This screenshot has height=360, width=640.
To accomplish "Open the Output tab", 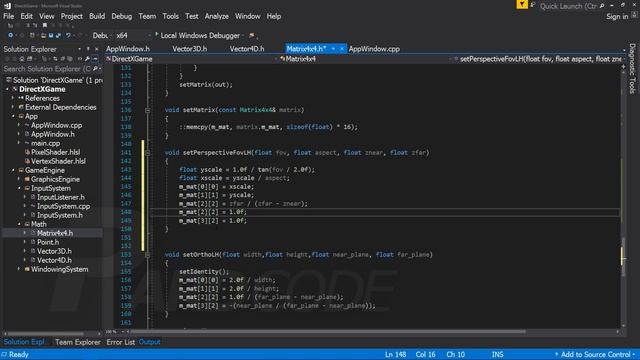I will coord(149,342).
